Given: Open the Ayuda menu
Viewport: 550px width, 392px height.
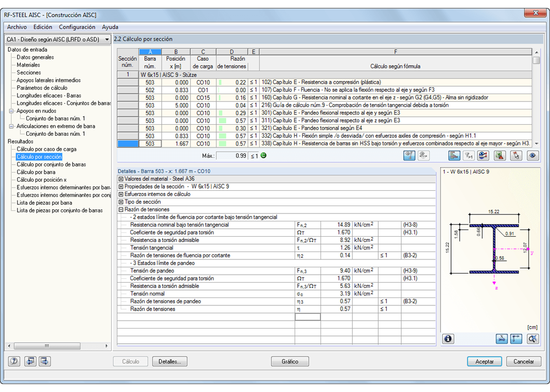Looking at the screenshot, I should [110, 27].
